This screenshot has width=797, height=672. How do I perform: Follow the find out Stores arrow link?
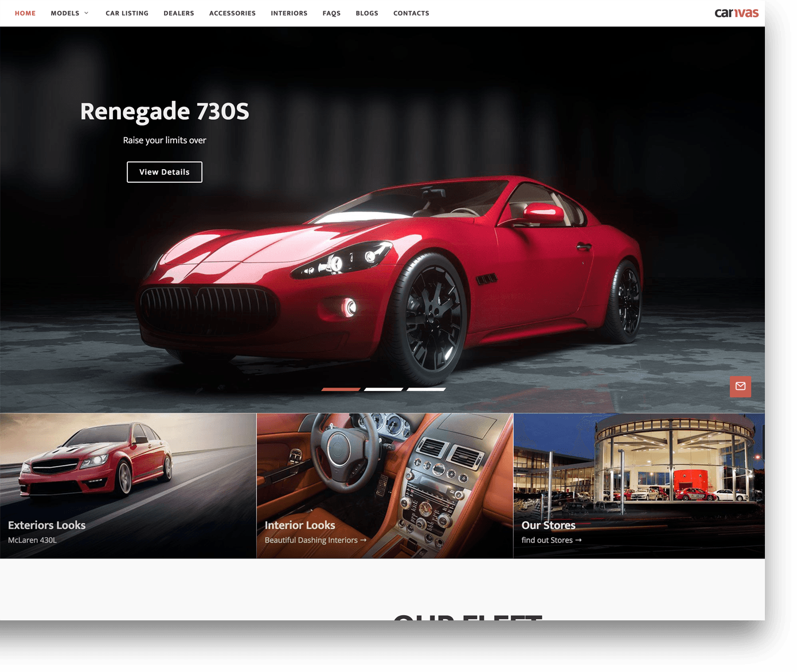pyautogui.click(x=551, y=540)
